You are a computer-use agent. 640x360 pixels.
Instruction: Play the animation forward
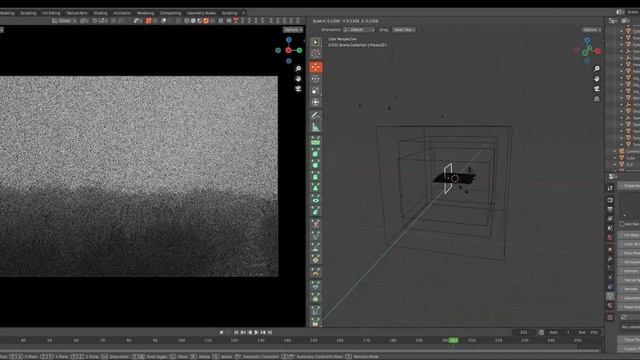(x=256, y=332)
